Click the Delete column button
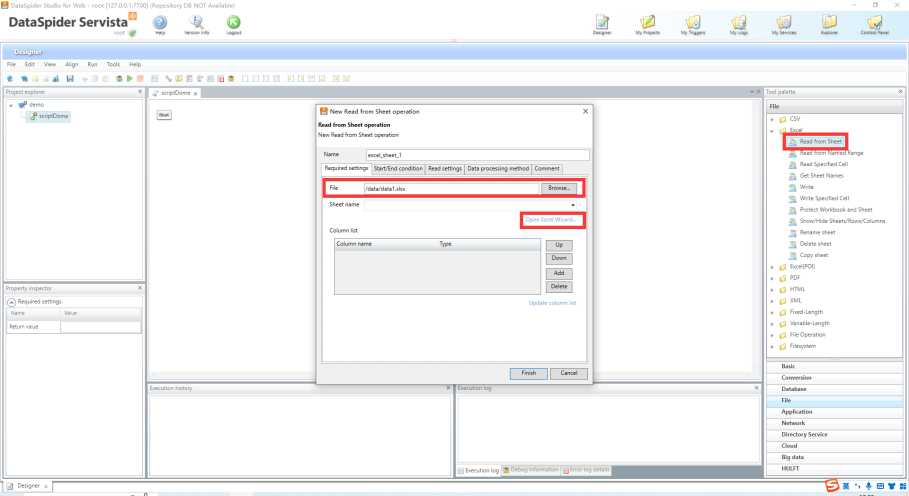 [559, 287]
